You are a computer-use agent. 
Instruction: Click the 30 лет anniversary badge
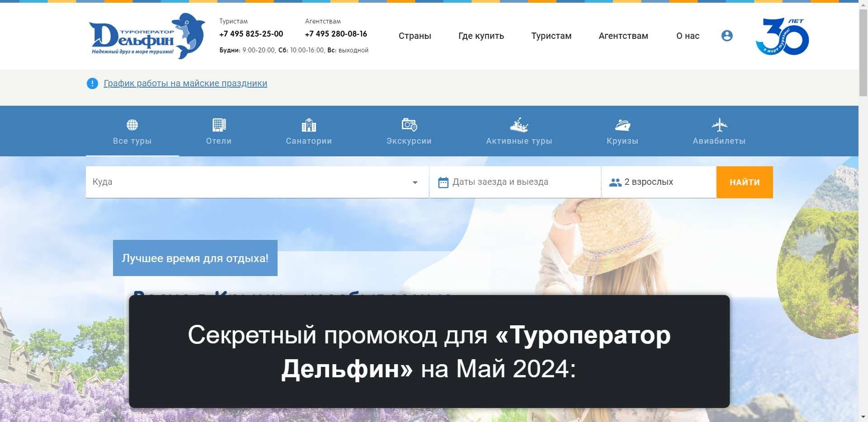(x=782, y=37)
